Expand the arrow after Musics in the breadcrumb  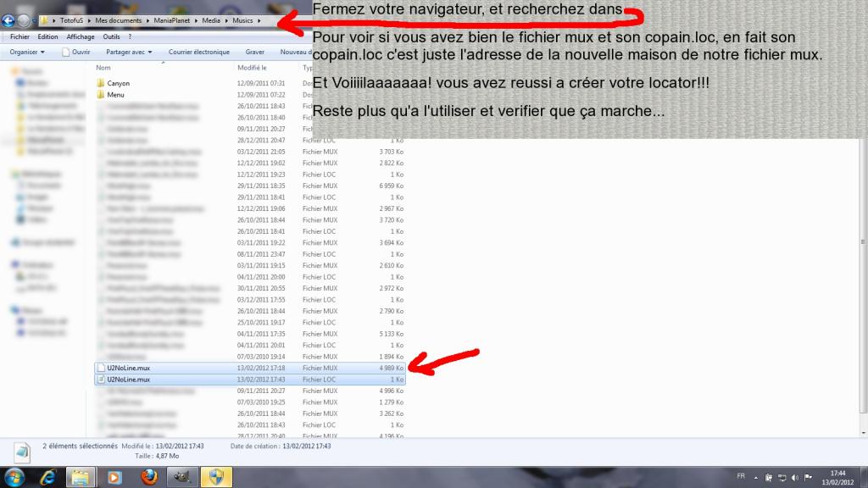[259, 21]
